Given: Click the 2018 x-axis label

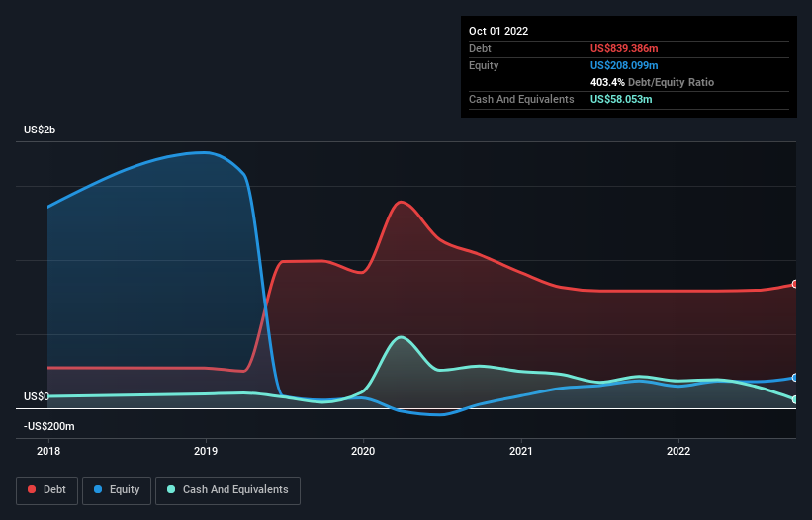Looking at the screenshot, I should click(48, 451).
